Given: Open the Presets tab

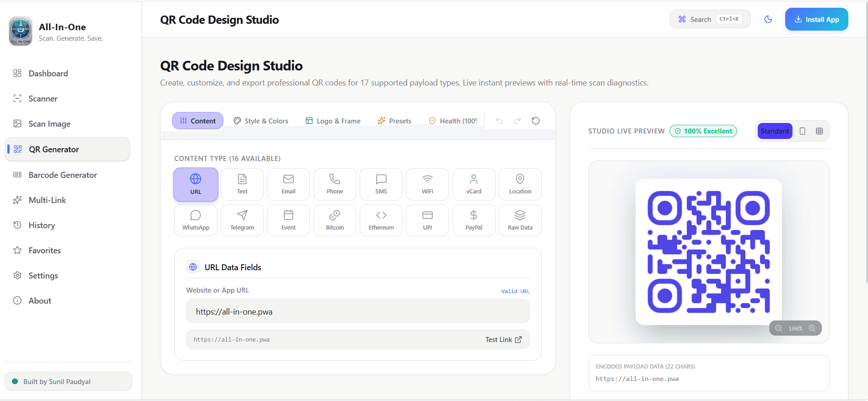Looking at the screenshot, I should [x=394, y=121].
